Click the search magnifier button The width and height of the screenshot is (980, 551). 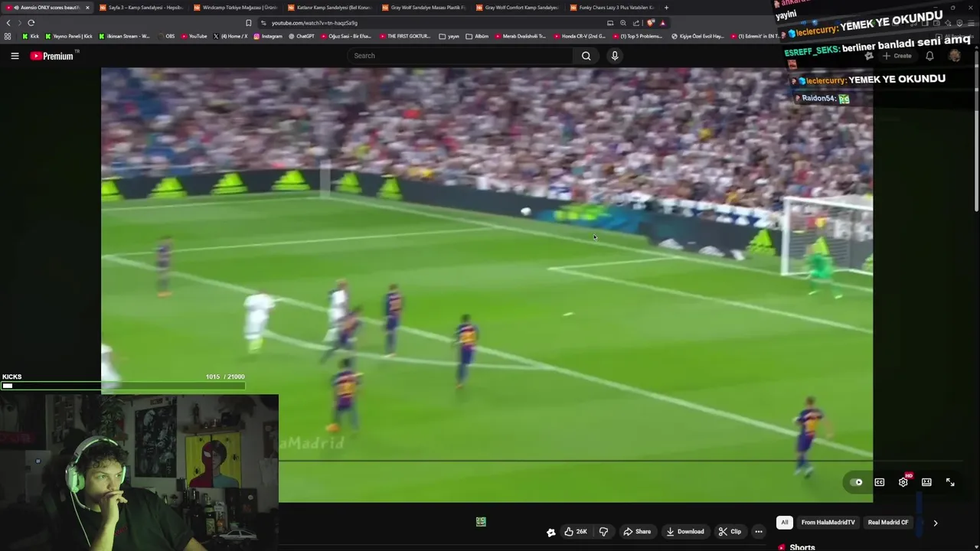click(x=586, y=56)
